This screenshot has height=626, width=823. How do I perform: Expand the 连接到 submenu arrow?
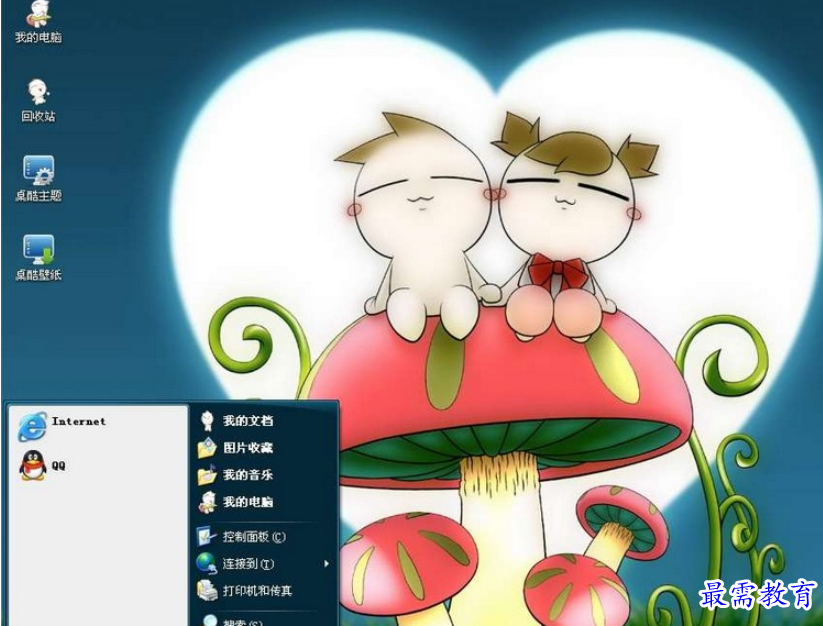[326, 564]
